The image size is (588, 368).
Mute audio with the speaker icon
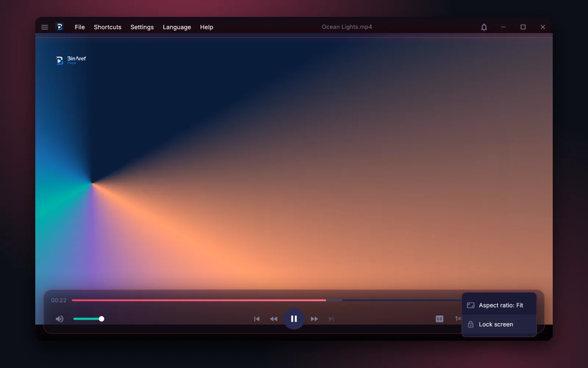(60, 319)
